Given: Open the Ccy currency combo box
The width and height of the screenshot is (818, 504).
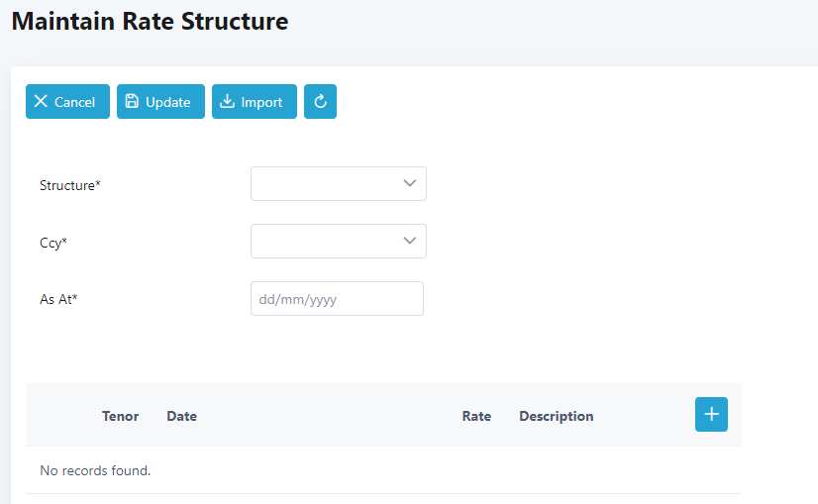Looking at the screenshot, I should point(327,241).
